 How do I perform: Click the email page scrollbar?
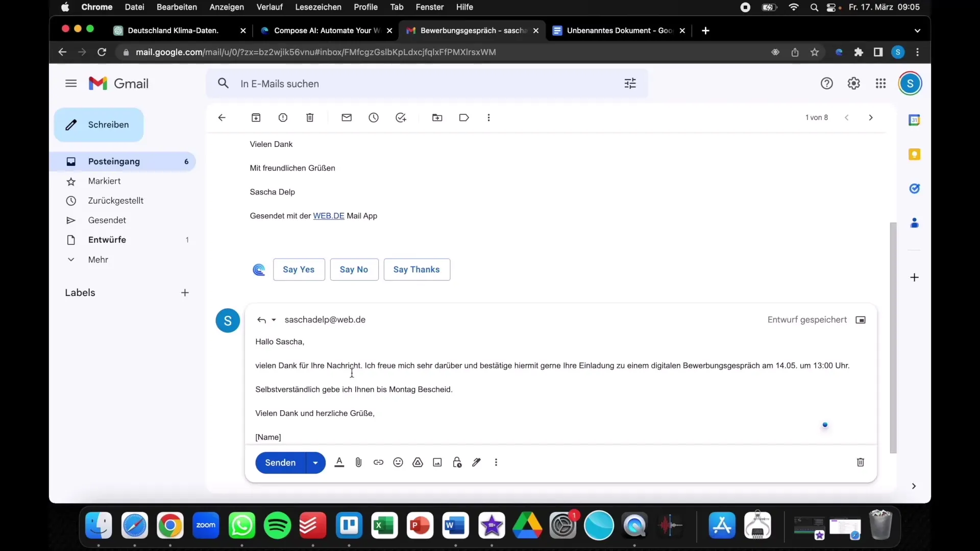893,338
